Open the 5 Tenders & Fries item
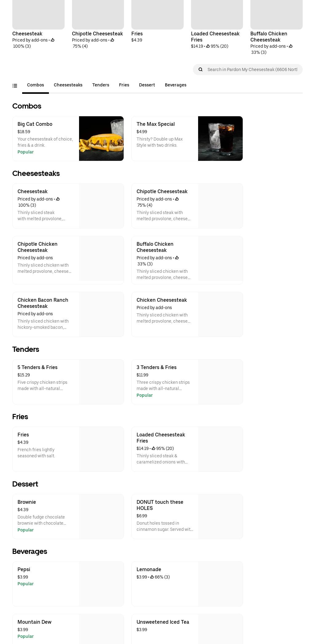The image size is (315, 644). pos(68,382)
